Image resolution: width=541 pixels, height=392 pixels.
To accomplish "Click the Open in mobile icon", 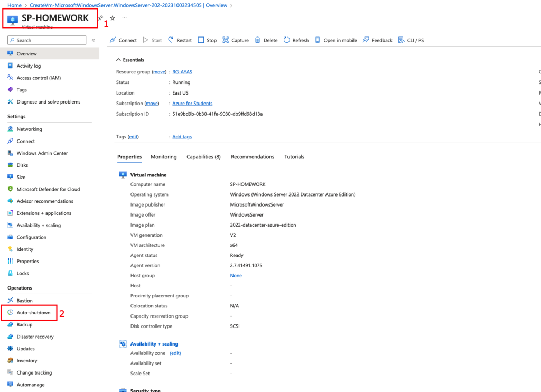I will 318,40.
